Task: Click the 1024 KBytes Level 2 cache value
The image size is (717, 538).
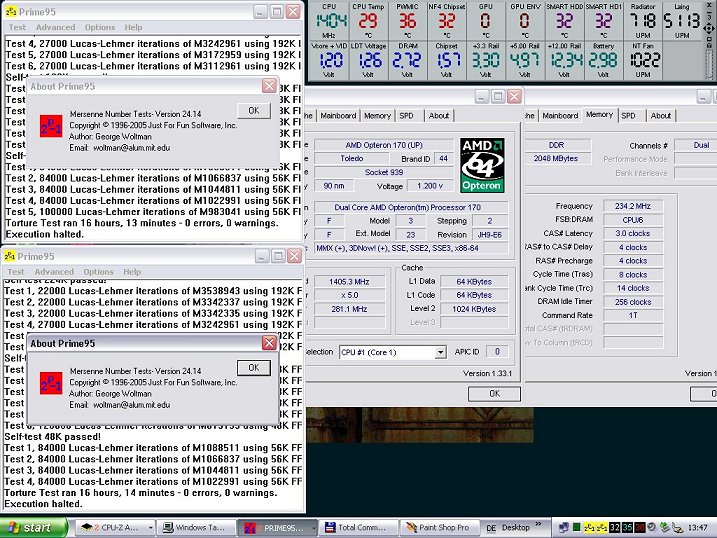Action: (x=474, y=309)
